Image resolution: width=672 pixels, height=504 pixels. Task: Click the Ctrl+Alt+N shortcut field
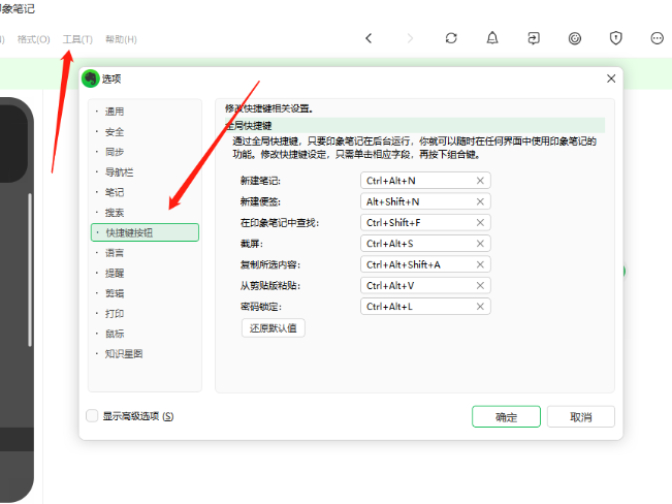tap(425, 181)
